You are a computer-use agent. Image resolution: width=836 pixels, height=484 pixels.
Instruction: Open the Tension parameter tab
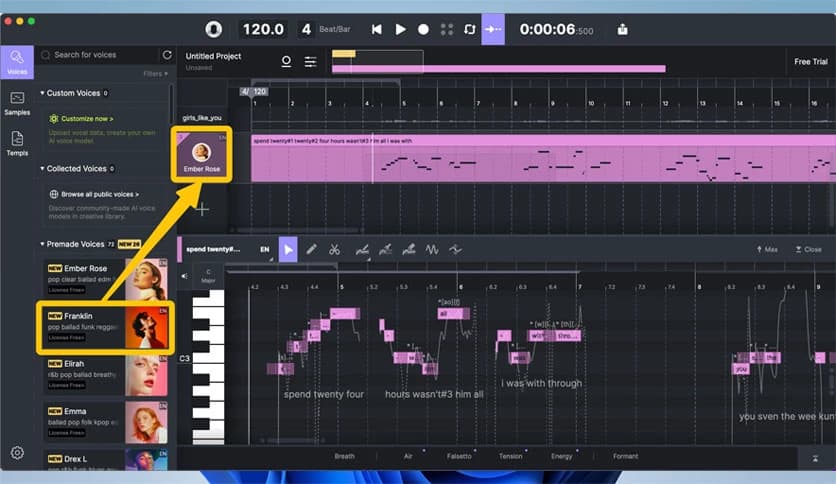tap(511, 456)
